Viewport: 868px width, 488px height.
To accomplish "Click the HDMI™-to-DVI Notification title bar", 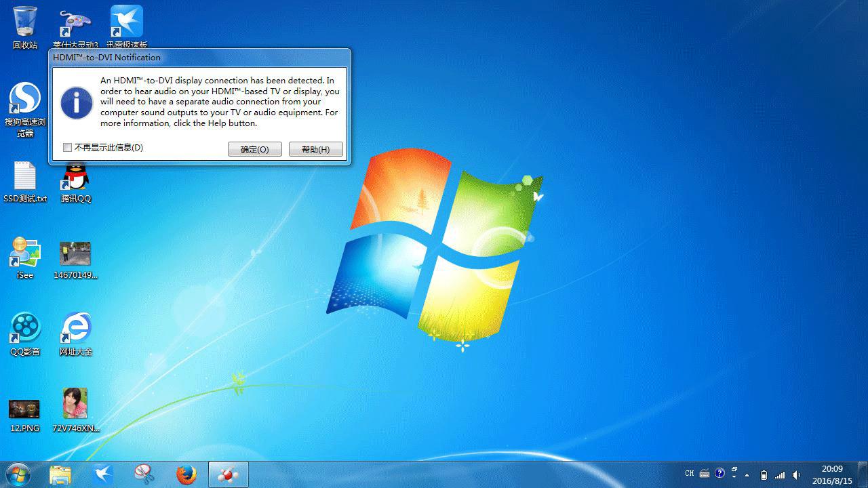I will click(x=199, y=58).
